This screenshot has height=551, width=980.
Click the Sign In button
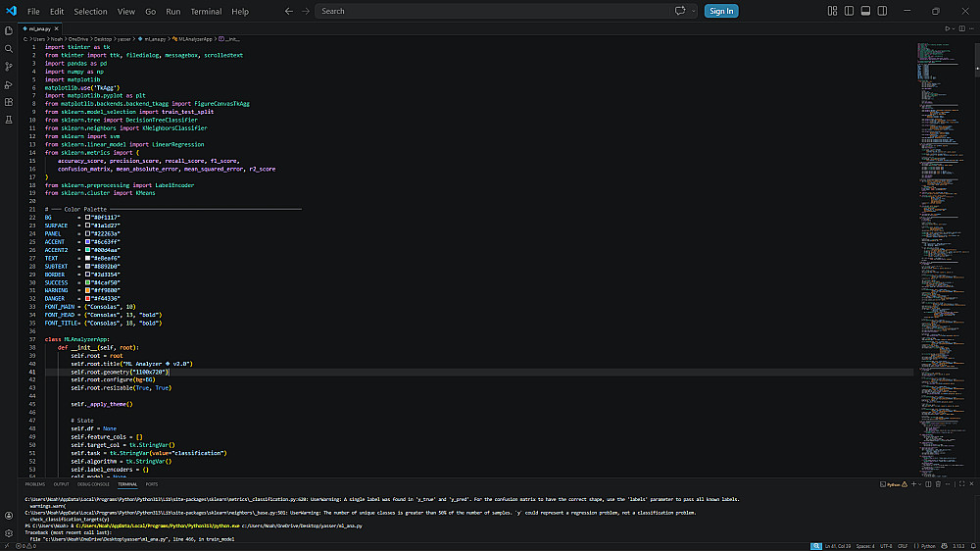[x=721, y=11]
